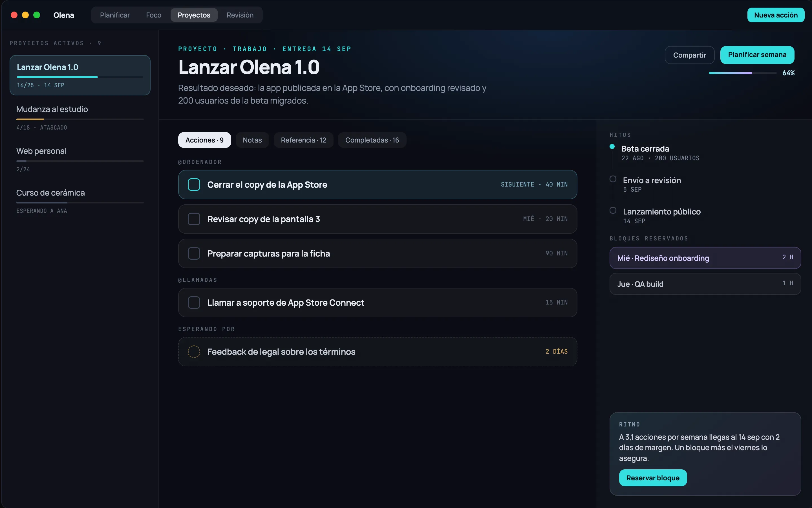Click the 'SIGUIENTE · 40 MIN' label
This screenshot has width=812, height=508.
534,185
